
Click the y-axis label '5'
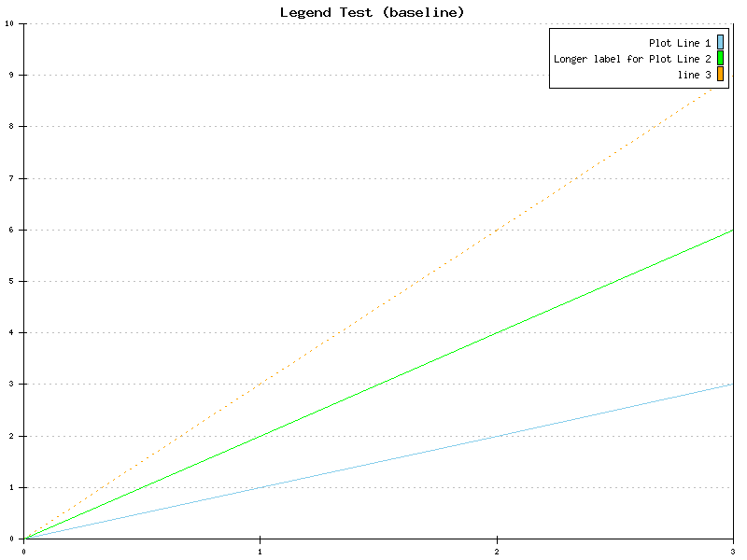click(11, 282)
